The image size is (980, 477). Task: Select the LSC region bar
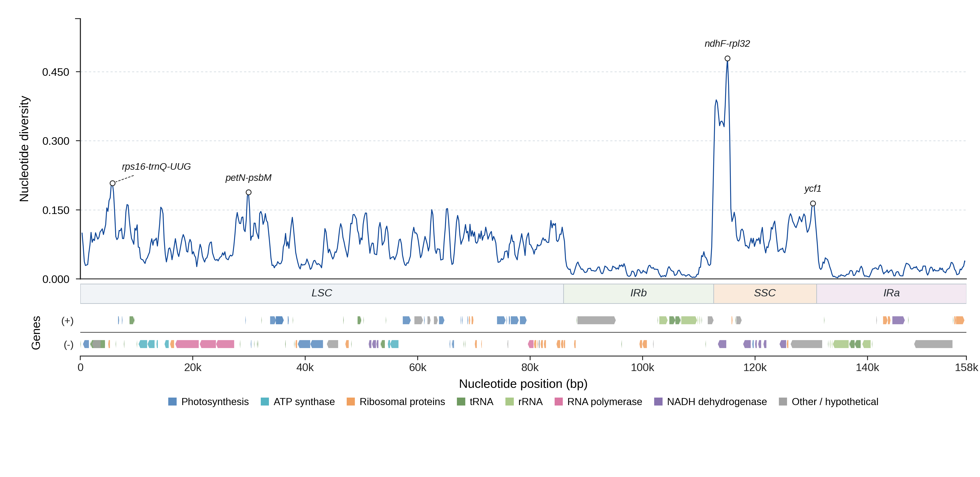coord(322,293)
